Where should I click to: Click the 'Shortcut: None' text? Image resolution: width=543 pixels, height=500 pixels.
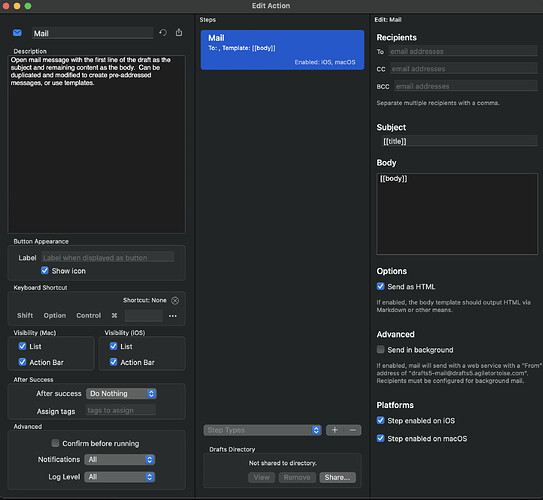point(145,300)
